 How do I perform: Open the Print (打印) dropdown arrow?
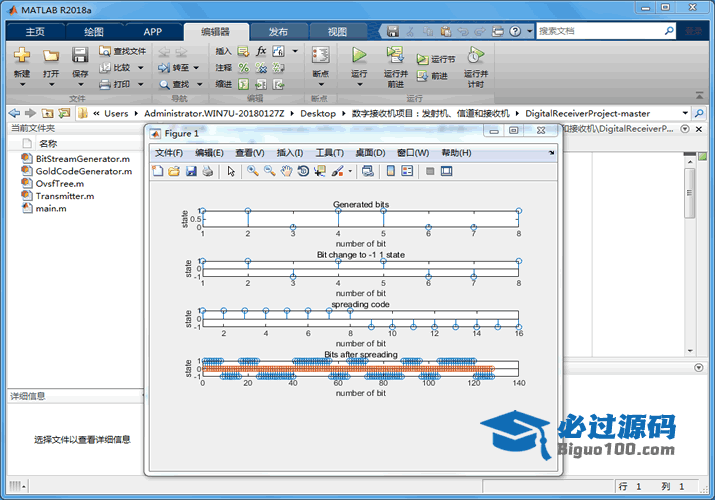click(140, 84)
